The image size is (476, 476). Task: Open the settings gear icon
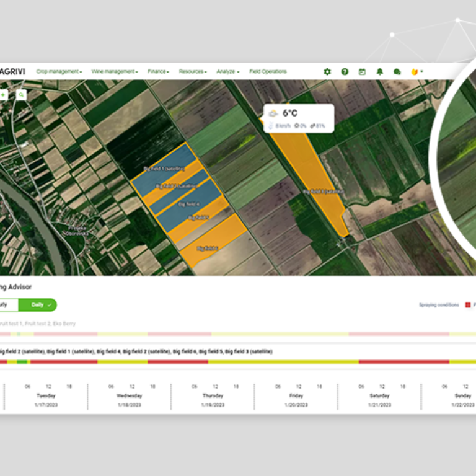tap(327, 72)
